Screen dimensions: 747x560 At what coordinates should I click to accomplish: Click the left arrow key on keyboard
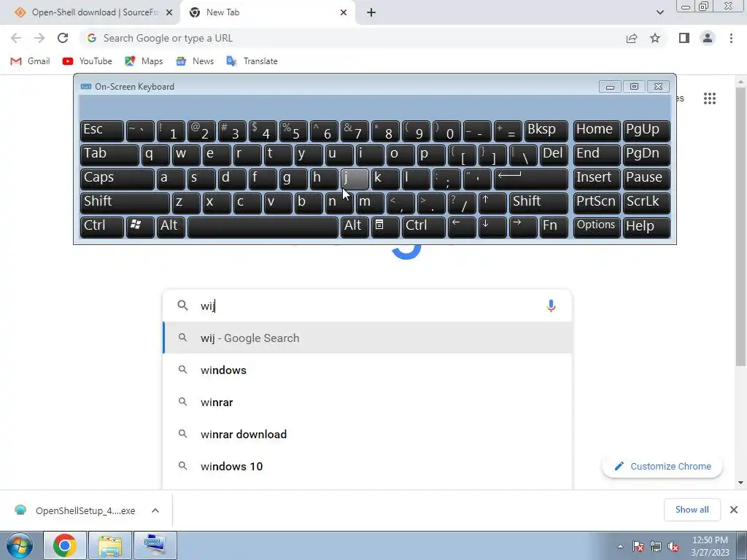[462, 226]
